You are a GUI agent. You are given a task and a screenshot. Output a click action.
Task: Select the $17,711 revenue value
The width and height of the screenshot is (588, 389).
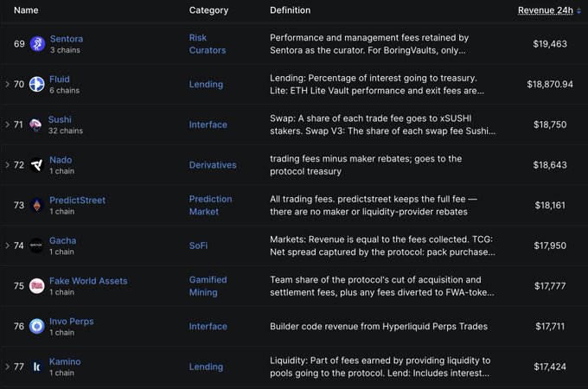tap(550, 327)
